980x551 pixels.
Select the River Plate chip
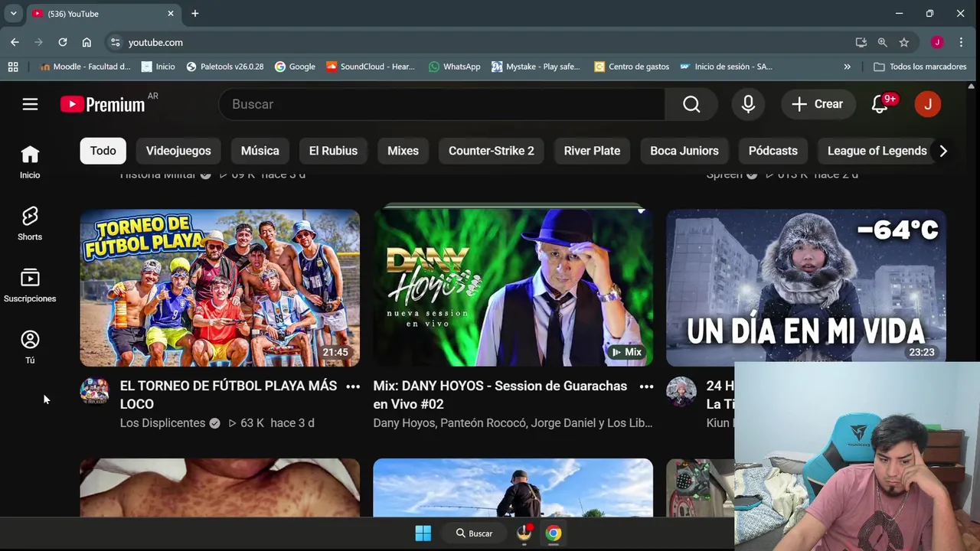pos(592,151)
